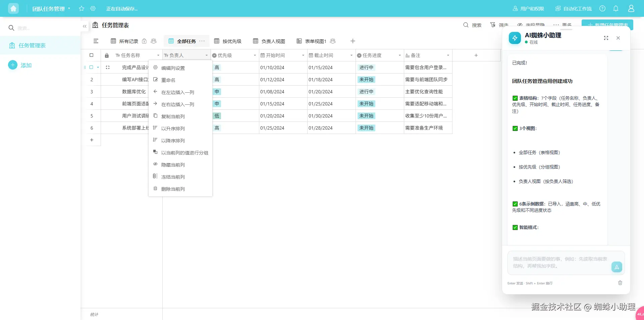
Task: Open the 筛选 filter funnel icon
Action: tap(493, 25)
